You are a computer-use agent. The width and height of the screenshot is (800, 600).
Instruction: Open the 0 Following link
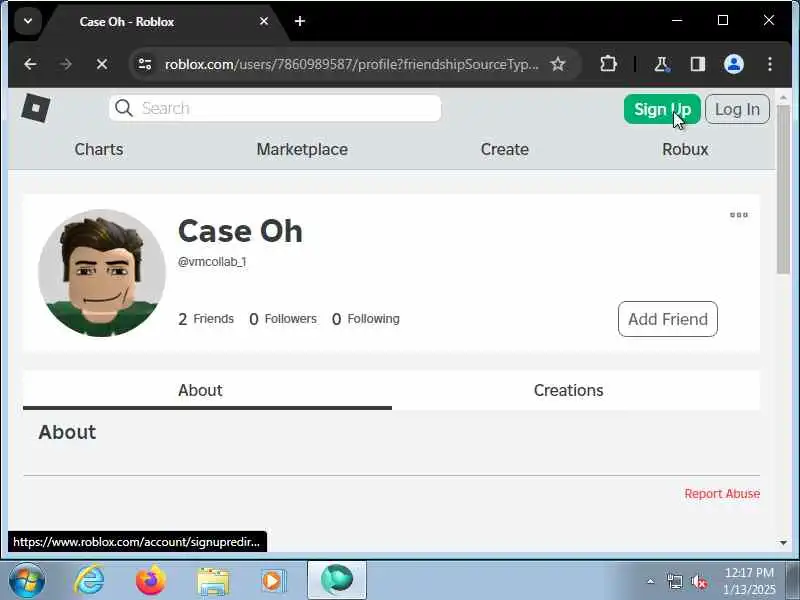coord(365,319)
